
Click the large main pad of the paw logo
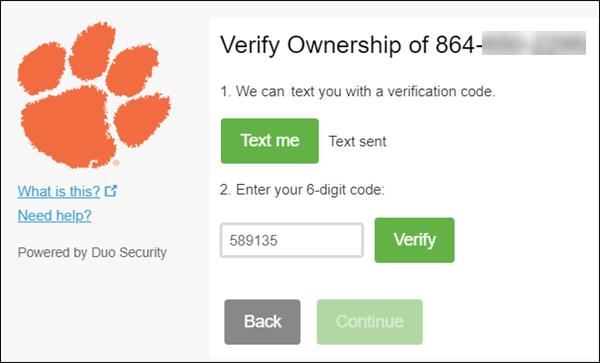[x=69, y=126]
